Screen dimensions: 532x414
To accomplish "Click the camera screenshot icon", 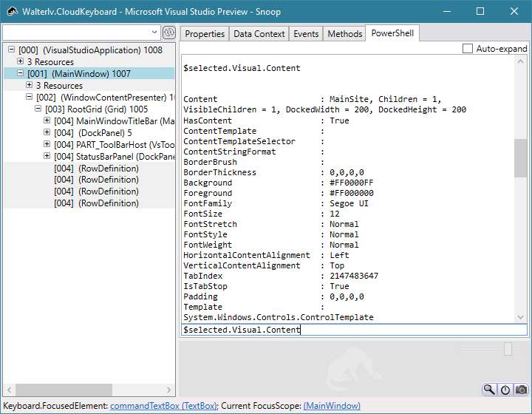I will point(521,390).
